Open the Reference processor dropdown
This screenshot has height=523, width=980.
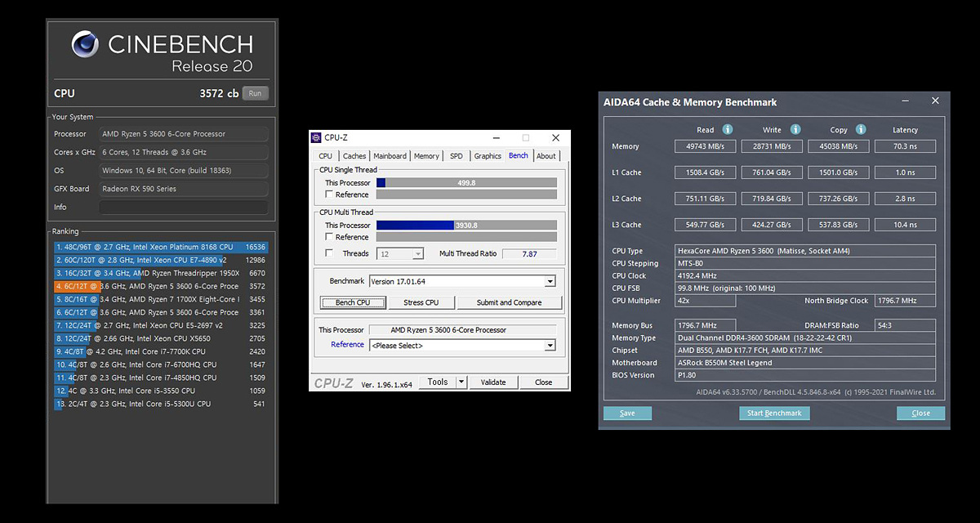click(550, 346)
